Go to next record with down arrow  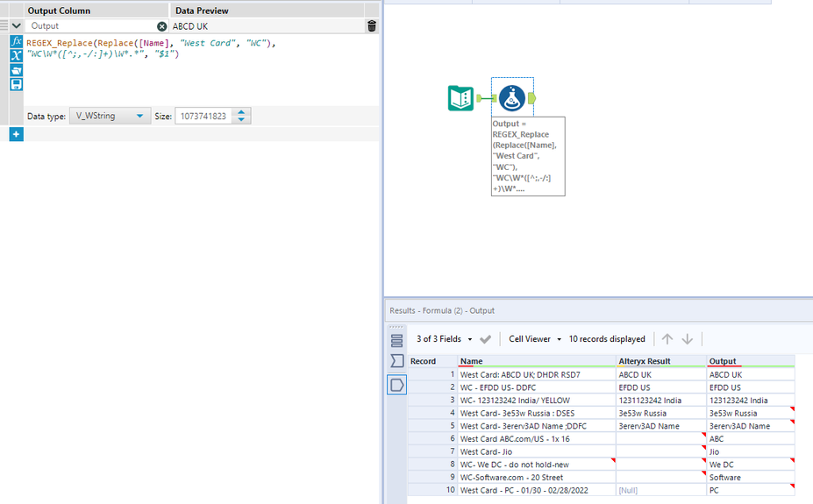tap(687, 338)
